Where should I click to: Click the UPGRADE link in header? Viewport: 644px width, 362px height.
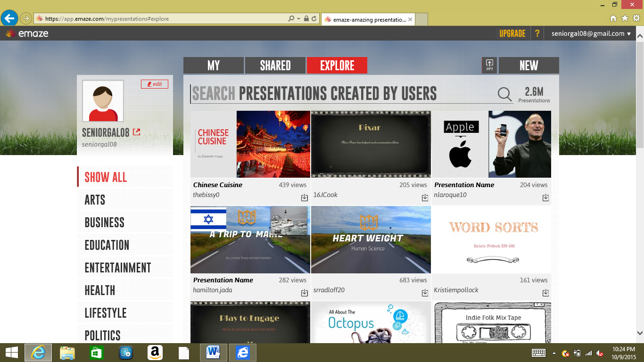(x=512, y=33)
